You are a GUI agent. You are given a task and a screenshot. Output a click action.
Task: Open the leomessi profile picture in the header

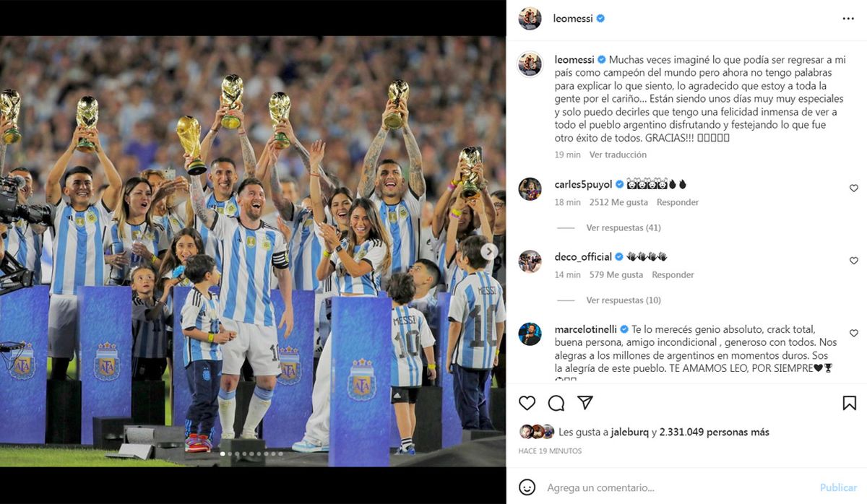point(530,19)
